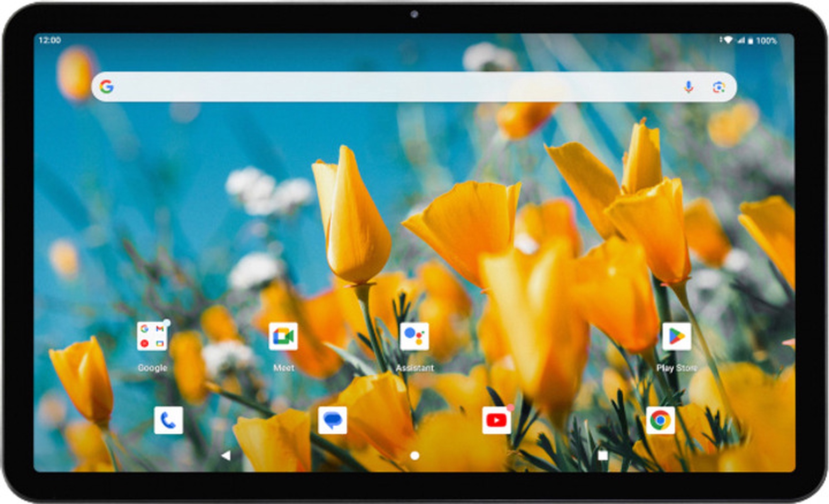Launch the YouTube app
The width and height of the screenshot is (829, 504).
(x=496, y=420)
